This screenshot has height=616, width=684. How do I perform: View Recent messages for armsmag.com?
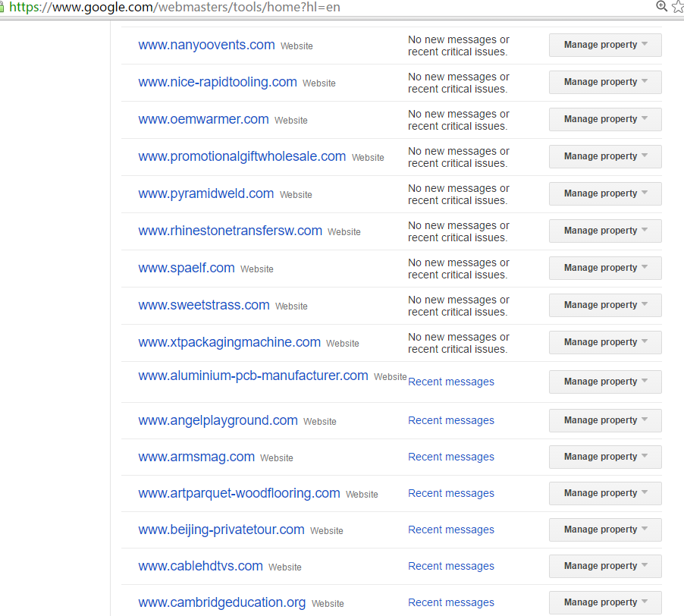point(451,457)
